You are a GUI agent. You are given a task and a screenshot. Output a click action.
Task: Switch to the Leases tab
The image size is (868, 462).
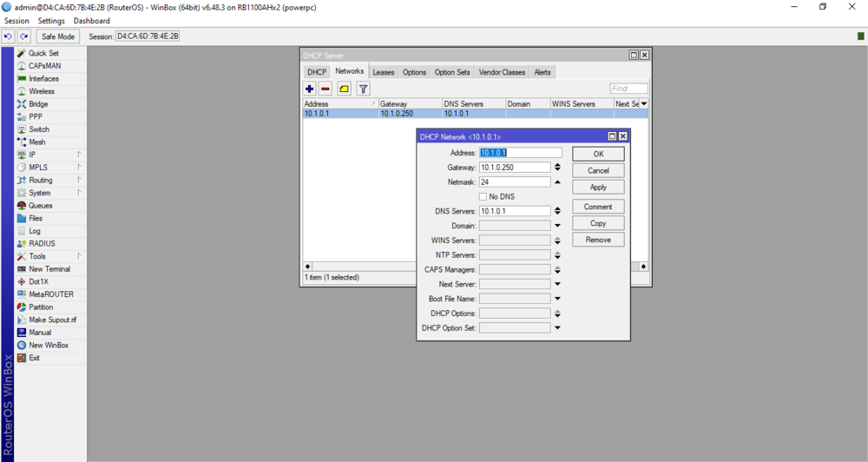[x=383, y=72]
